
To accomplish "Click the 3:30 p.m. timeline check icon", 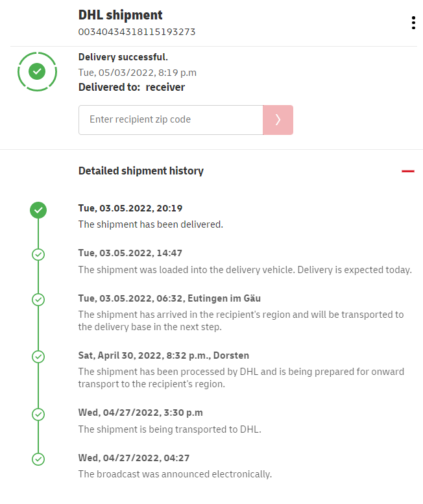I will (x=38, y=414).
